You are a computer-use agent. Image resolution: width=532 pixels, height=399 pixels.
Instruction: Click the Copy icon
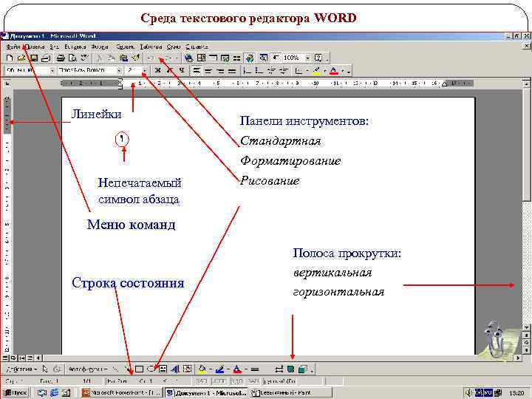point(112,58)
